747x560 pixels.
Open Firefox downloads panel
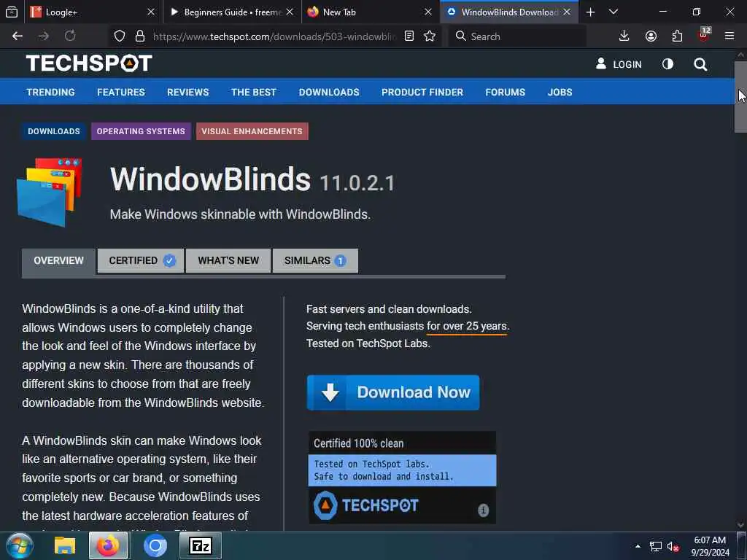tap(624, 36)
